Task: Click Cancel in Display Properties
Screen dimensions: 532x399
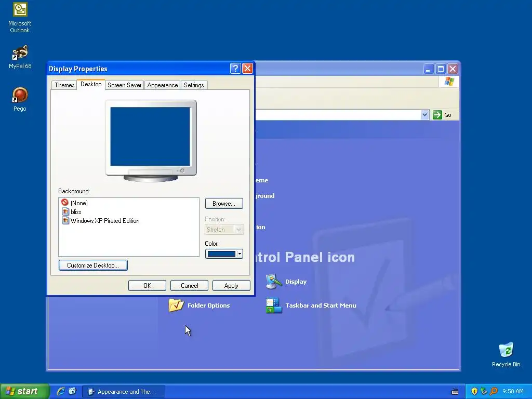Action: [189, 286]
